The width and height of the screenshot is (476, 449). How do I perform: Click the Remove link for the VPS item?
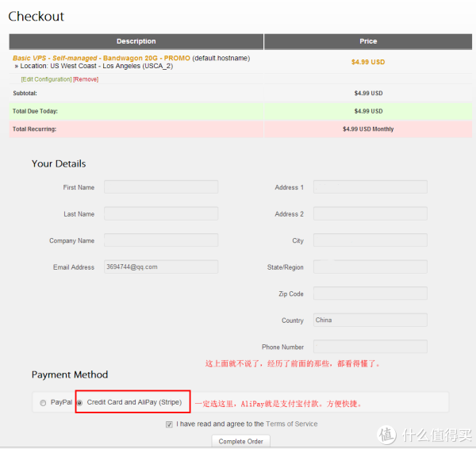tap(86, 79)
